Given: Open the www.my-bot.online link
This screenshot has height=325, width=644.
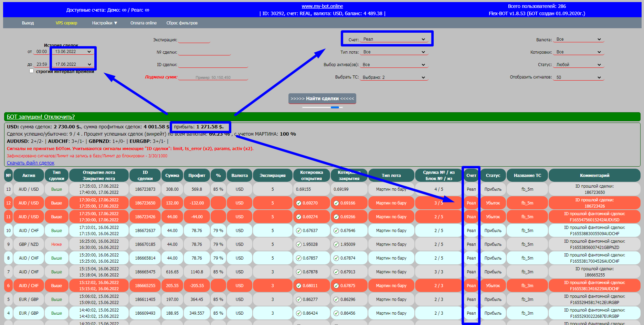Looking at the screenshot, I should pos(322,6).
